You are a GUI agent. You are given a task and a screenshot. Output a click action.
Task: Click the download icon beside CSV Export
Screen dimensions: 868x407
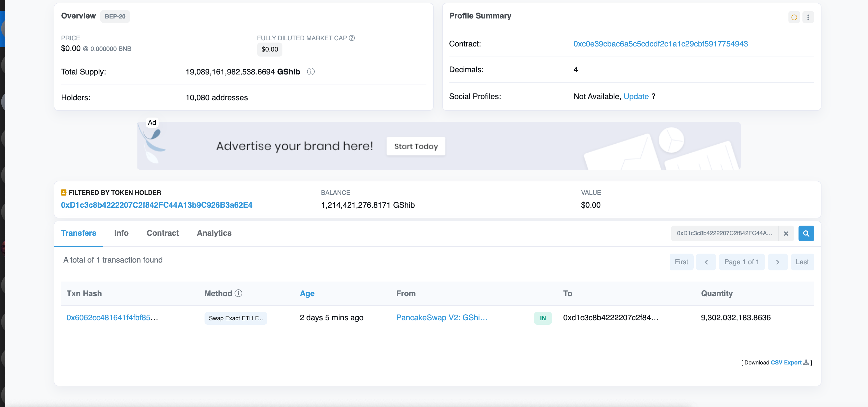click(x=806, y=362)
